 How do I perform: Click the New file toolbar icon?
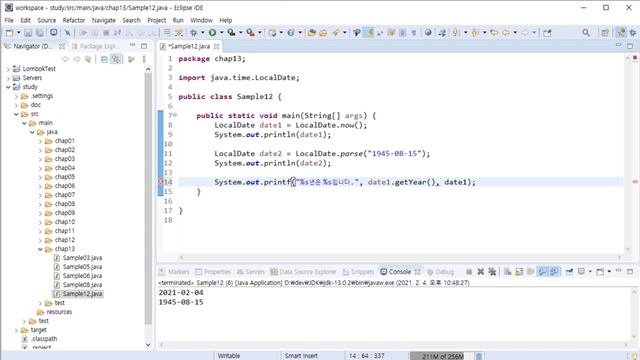click(9, 33)
